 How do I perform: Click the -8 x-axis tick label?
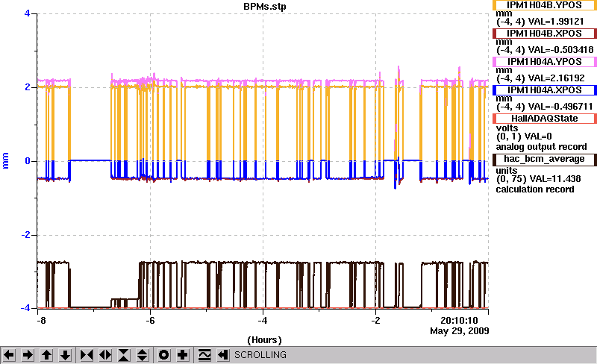click(42, 321)
